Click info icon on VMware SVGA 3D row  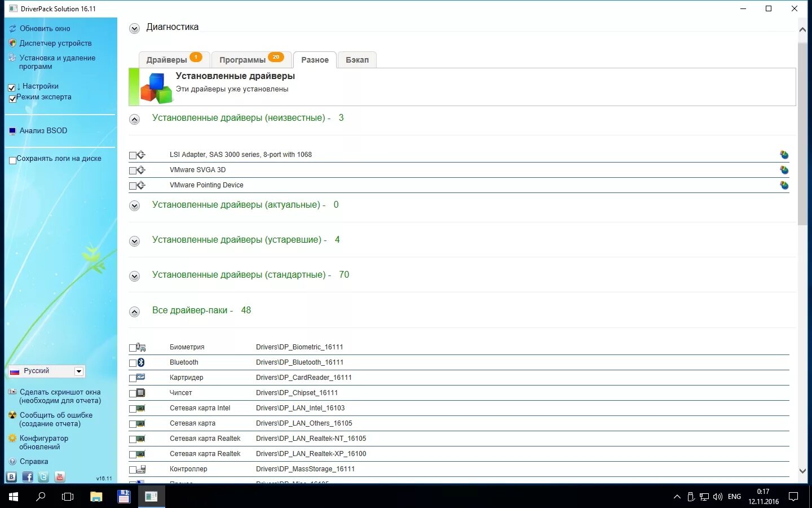[x=784, y=170]
